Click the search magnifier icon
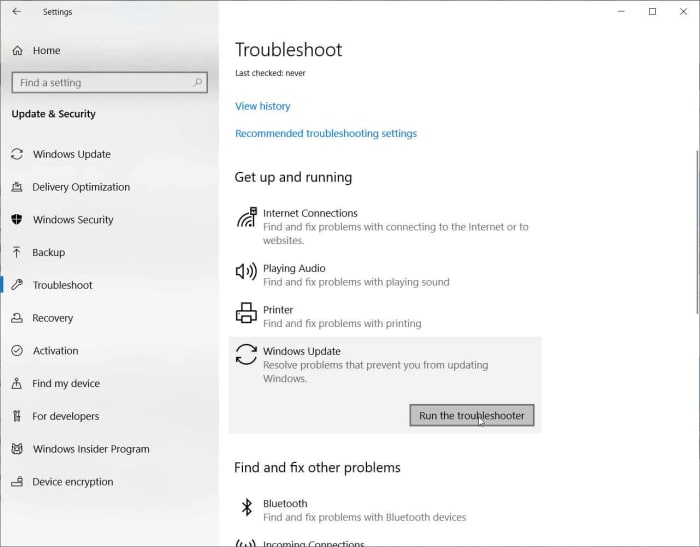The image size is (700, 547). coord(198,83)
